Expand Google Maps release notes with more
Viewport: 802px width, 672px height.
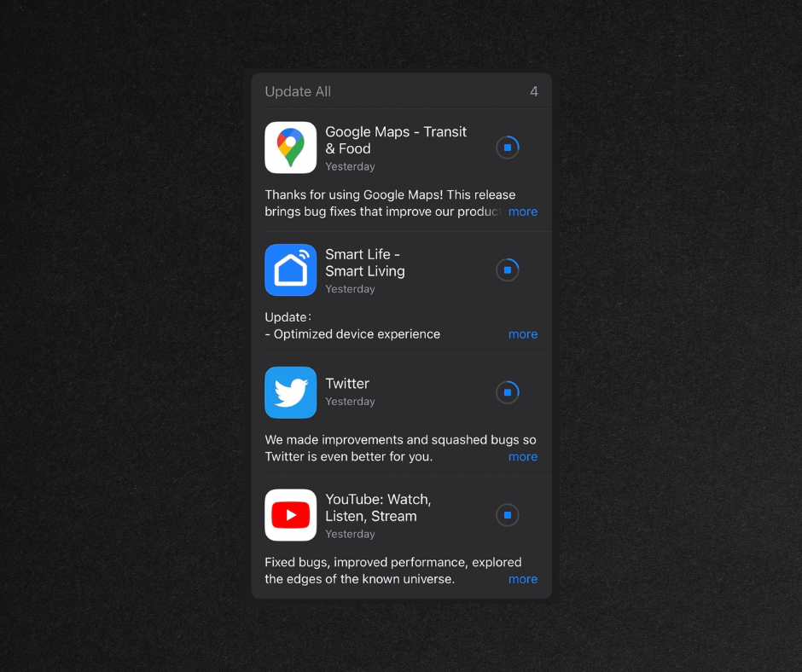coord(523,211)
